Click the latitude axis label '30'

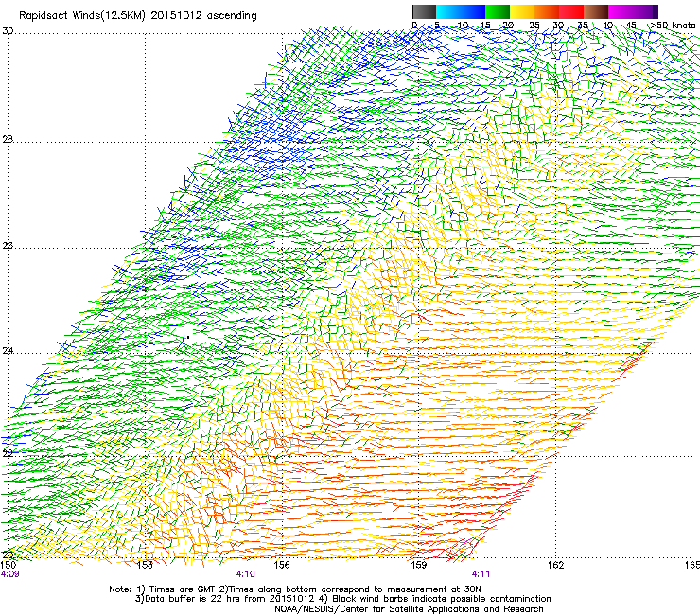pos(8,31)
